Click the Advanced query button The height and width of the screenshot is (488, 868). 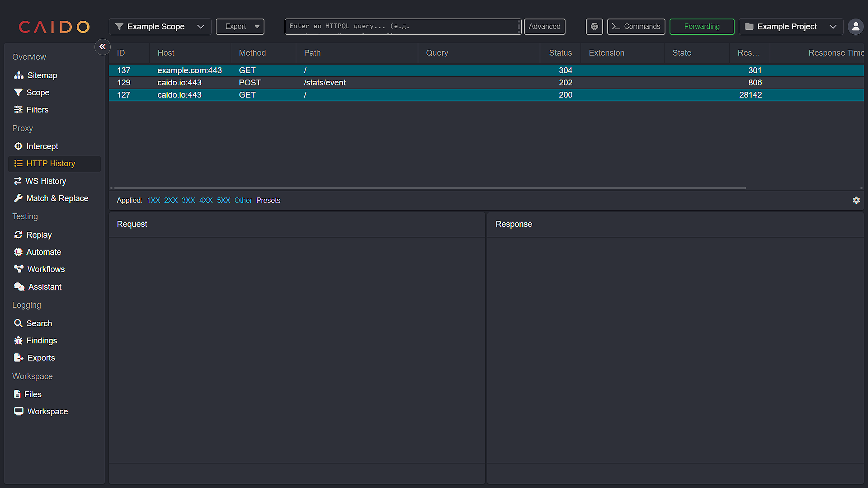(545, 26)
